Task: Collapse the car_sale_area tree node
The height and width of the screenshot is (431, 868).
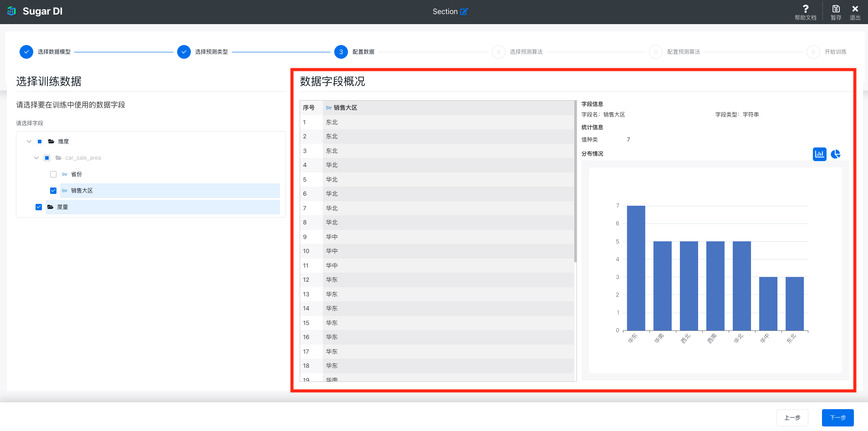Action: 36,158
